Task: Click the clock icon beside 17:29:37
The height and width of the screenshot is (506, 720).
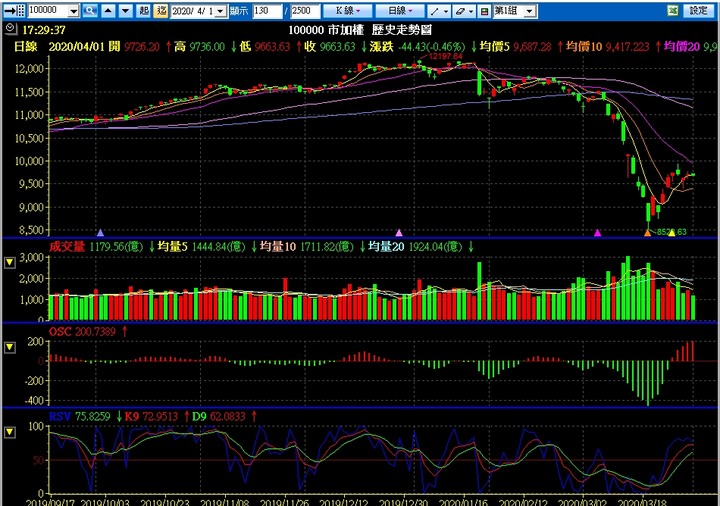Action: [x=11, y=29]
